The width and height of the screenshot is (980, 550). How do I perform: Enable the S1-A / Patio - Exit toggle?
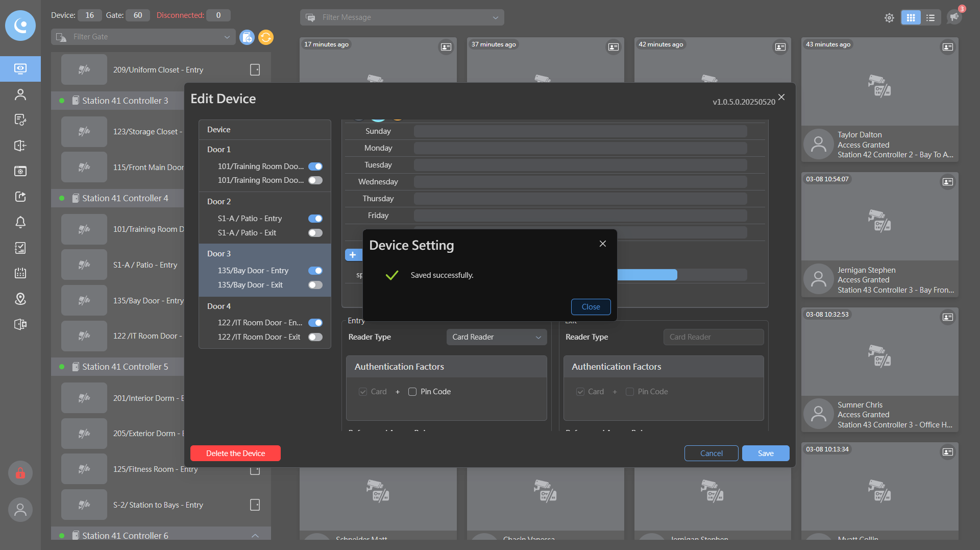click(315, 233)
